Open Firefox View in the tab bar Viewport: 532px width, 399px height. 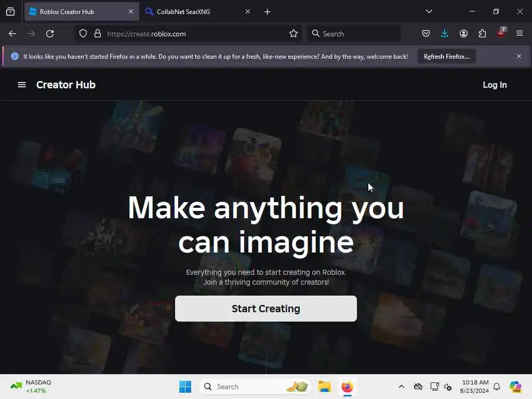click(x=10, y=12)
